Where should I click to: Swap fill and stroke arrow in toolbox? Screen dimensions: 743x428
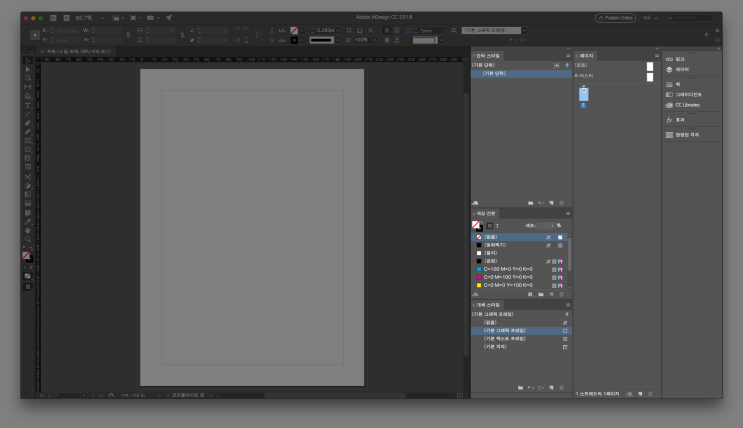click(31, 250)
